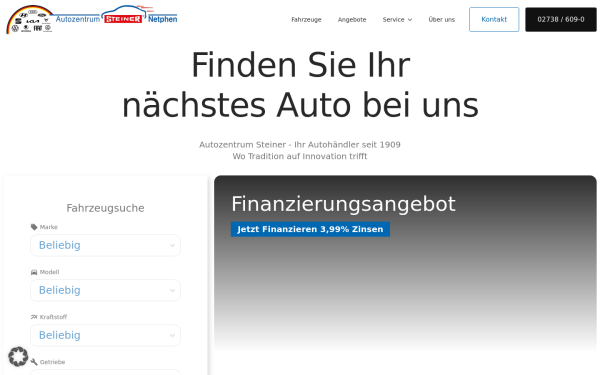Click the tag icon beside Marke
600x375 pixels.
point(34,227)
